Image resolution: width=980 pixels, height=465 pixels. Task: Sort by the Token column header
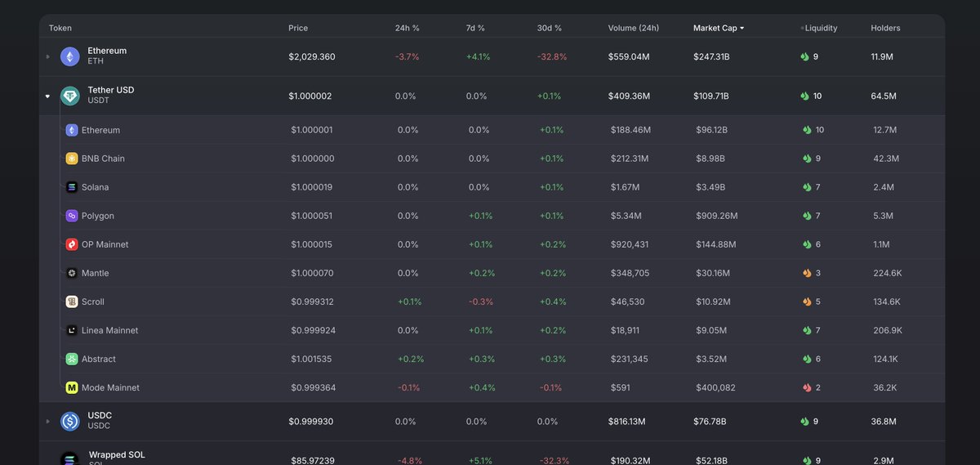tap(60, 28)
